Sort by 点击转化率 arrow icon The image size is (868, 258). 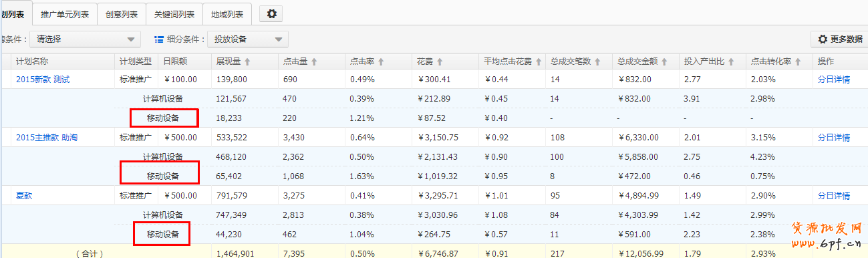click(x=798, y=61)
